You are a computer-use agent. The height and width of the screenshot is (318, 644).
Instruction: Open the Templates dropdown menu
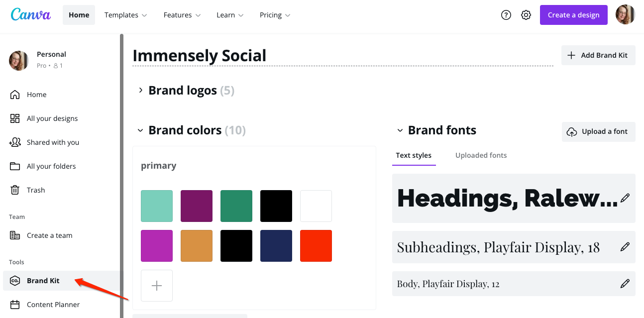tap(126, 15)
